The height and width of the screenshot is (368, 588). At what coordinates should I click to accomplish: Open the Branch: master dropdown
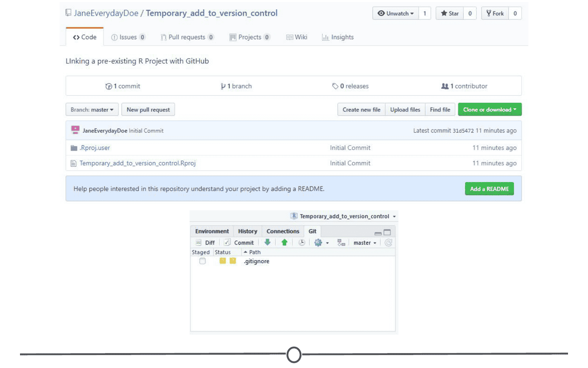(92, 109)
